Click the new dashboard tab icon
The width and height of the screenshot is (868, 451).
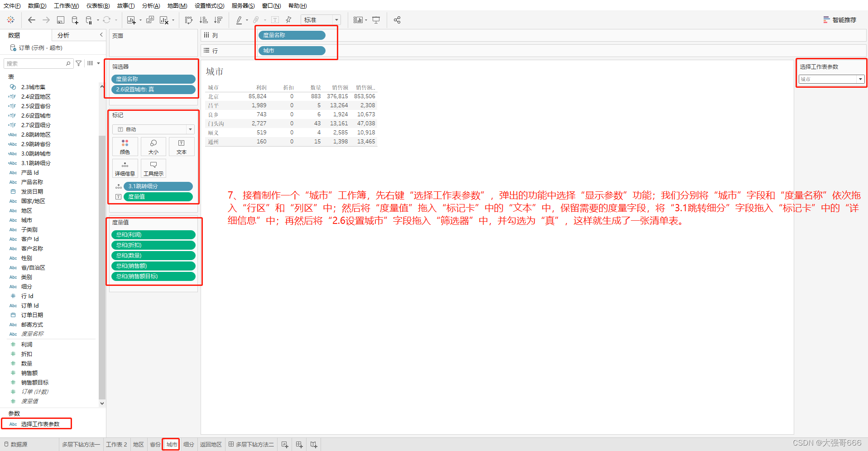299,445
